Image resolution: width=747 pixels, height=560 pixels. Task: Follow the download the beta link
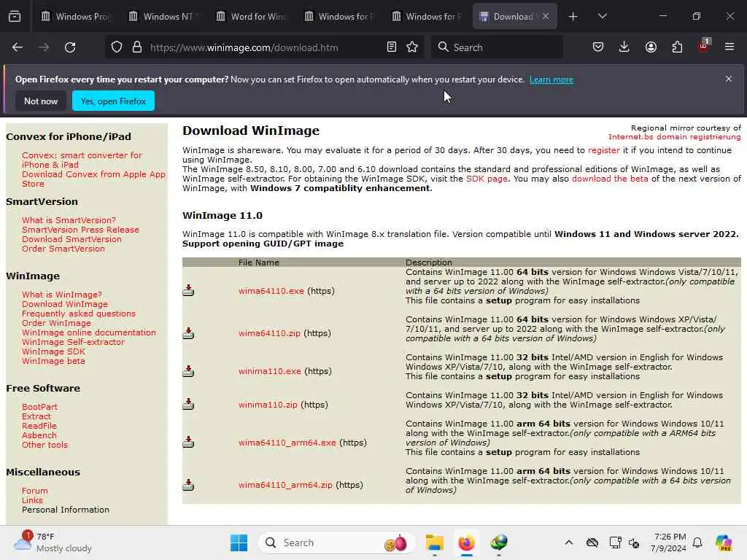(610, 179)
